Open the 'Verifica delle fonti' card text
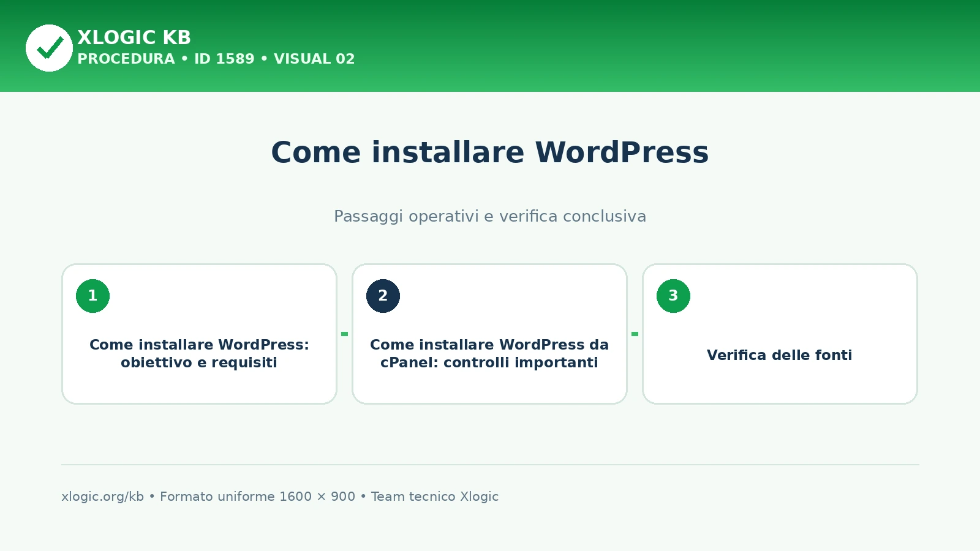Image resolution: width=980 pixels, height=551 pixels. 780,355
